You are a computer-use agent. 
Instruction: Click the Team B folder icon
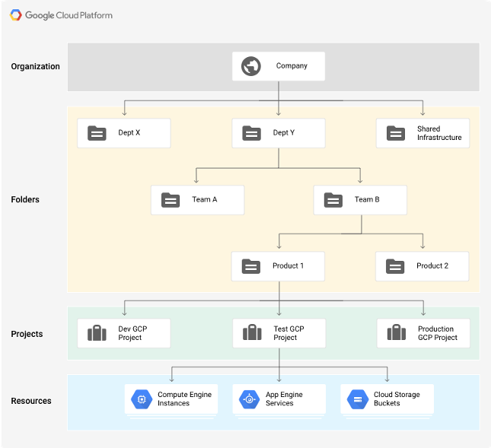click(x=333, y=200)
